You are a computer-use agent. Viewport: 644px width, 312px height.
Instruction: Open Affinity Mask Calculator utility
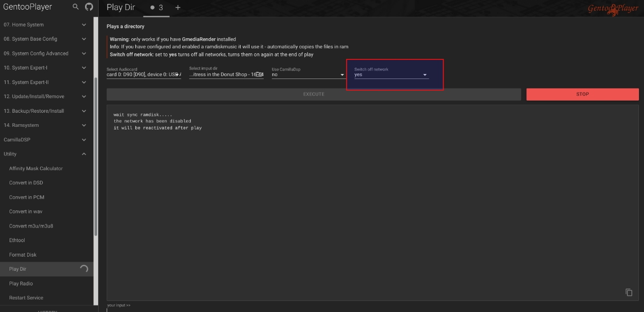tap(47, 169)
